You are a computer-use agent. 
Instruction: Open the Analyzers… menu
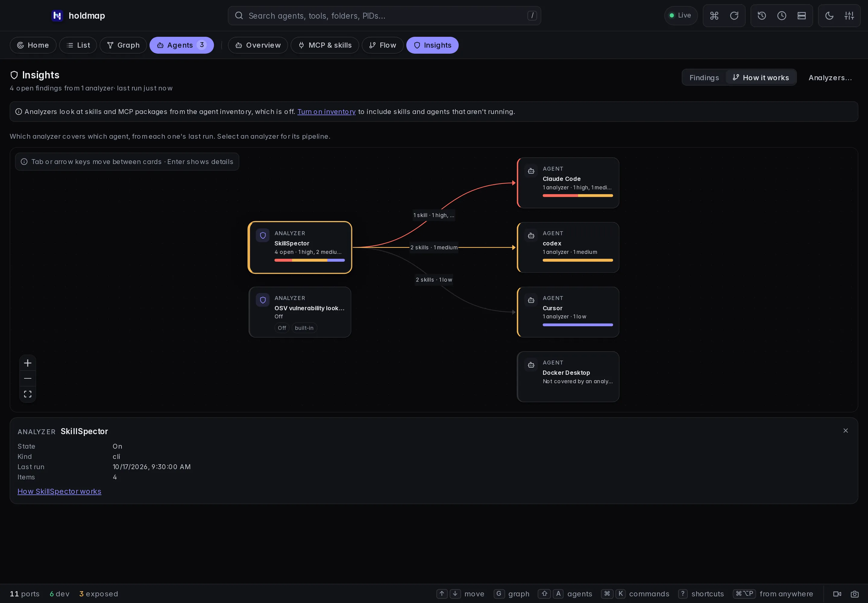[x=830, y=77]
